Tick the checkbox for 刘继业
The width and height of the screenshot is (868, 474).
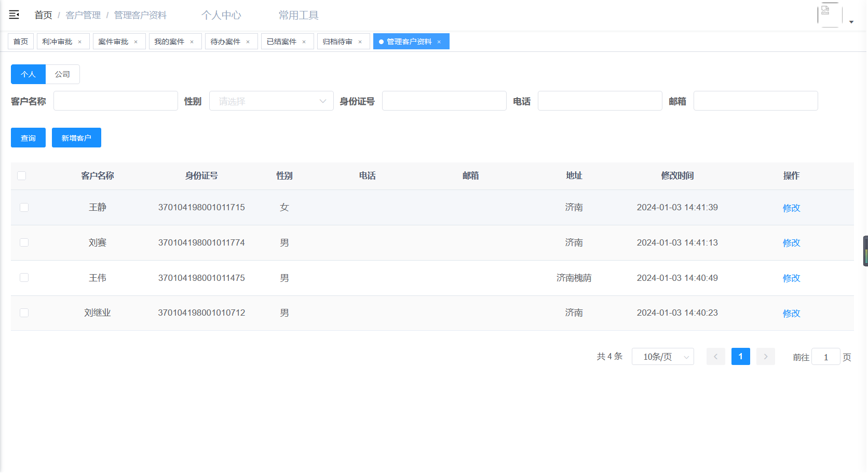pos(24,313)
